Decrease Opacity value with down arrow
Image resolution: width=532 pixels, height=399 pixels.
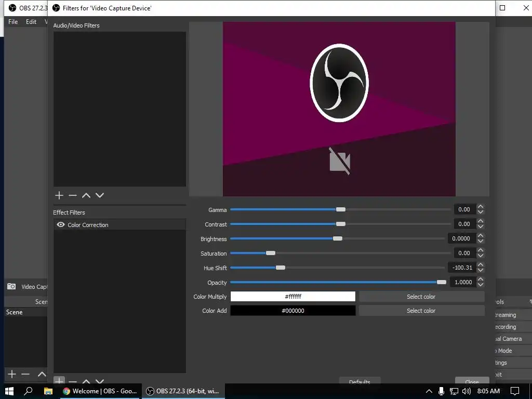pyautogui.click(x=481, y=285)
